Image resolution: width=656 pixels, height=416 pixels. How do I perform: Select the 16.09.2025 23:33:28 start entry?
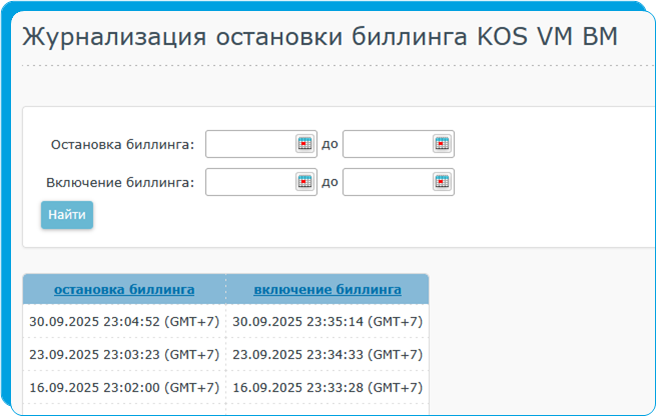coord(327,388)
